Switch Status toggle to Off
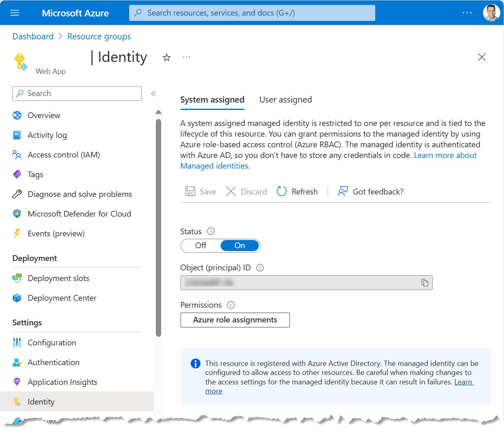Viewport: 504px width, 432px height. click(201, 246)
